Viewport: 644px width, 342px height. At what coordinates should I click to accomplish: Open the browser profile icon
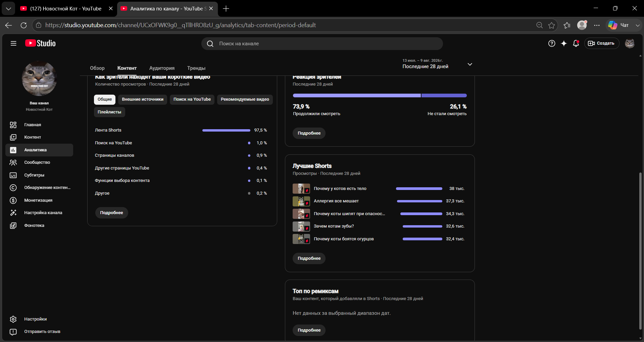click(582, 25)
